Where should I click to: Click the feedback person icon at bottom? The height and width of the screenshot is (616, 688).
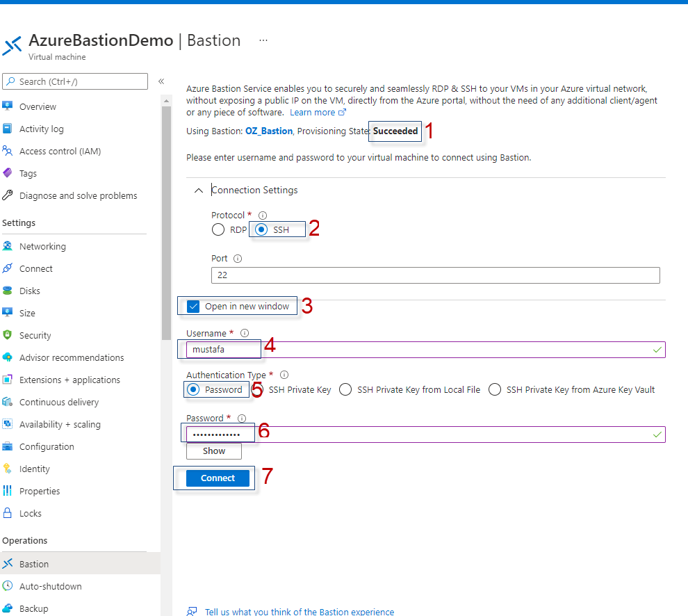pyautogui.click(x=192, y=611)
